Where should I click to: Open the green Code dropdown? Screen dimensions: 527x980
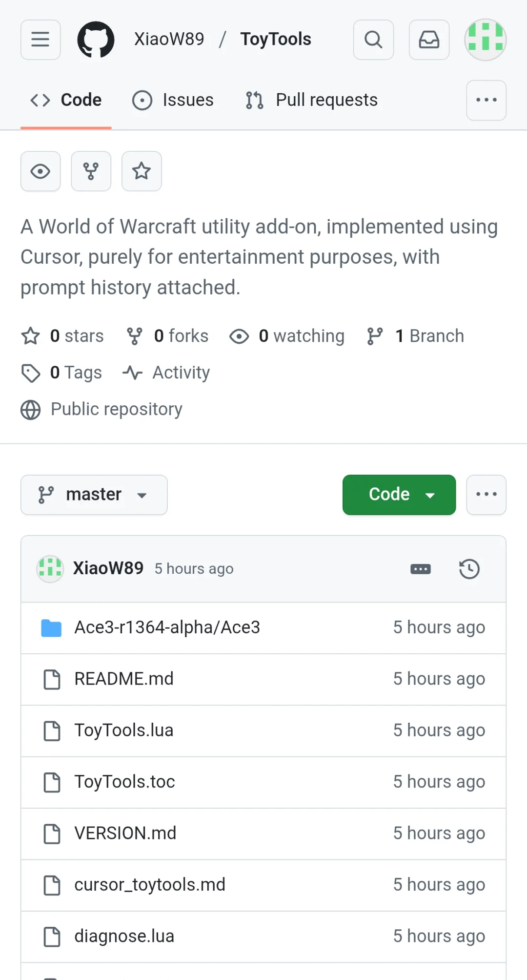pos(399,495)
